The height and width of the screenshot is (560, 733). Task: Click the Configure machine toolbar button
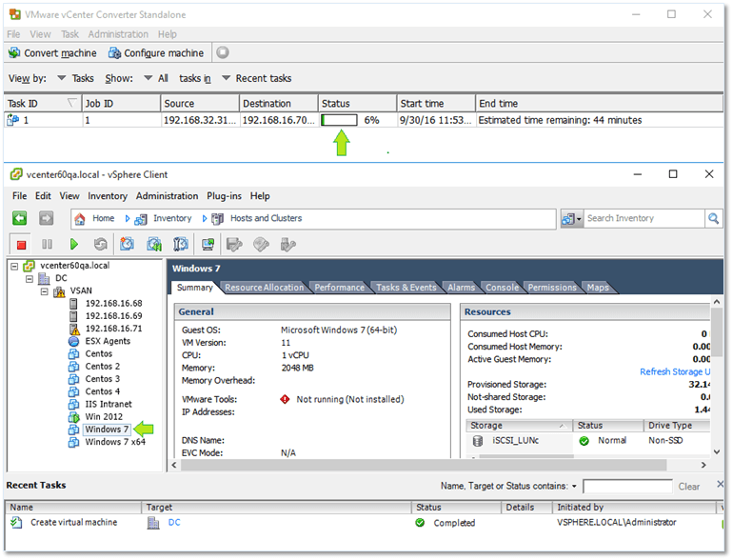156,53
